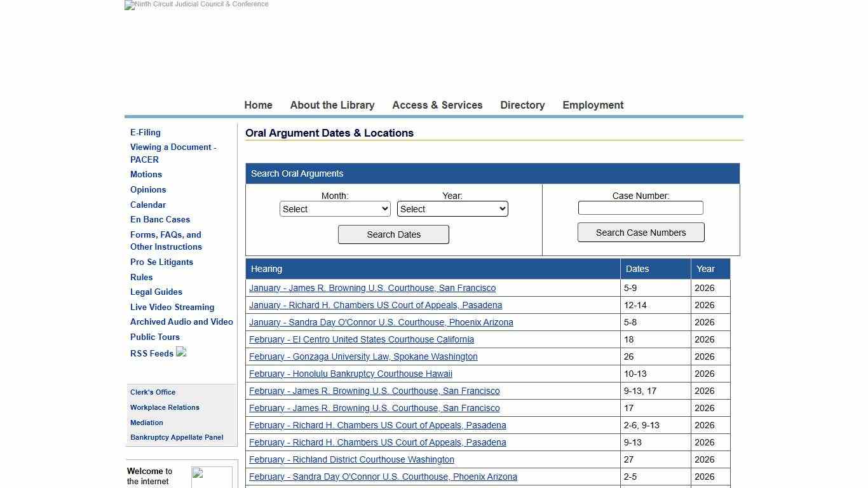Click the Pro Se Litigants link
The height and width of the screenshot is (488, 868).
(x=161, y=262)
